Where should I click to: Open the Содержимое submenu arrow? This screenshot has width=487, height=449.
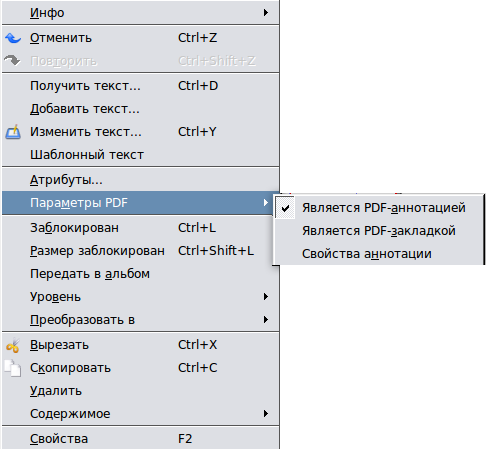coord(266,414)
